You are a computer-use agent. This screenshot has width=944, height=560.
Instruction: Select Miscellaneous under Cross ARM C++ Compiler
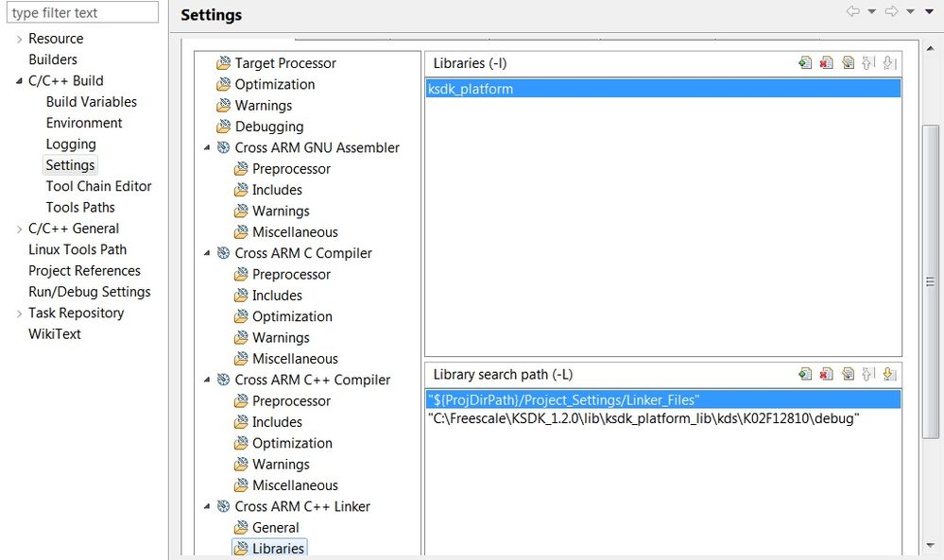pos(295,484)
